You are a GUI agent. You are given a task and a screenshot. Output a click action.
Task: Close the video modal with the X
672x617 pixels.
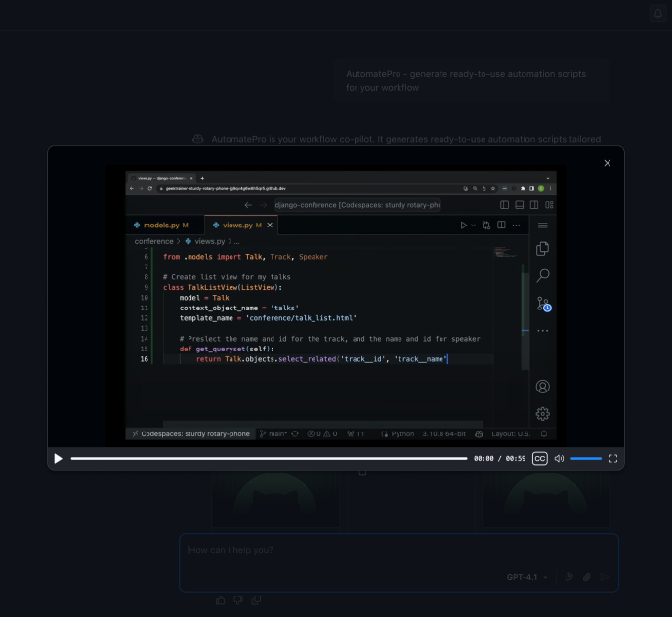coord(607,163)
